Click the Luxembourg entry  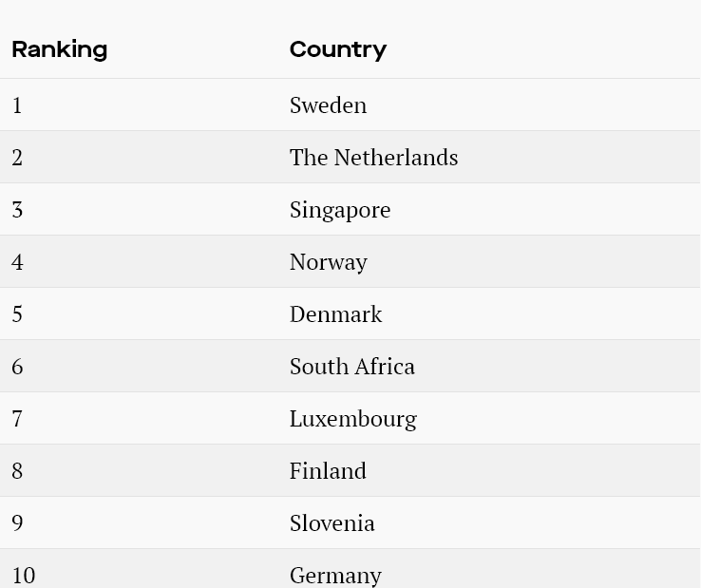352,419
